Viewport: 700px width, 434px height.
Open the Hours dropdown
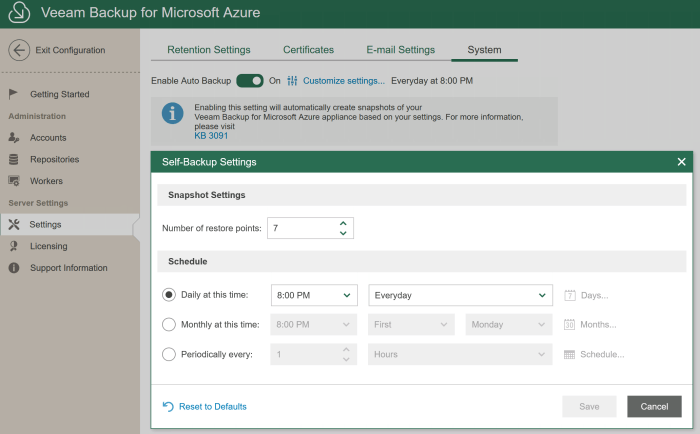(460, 355)
